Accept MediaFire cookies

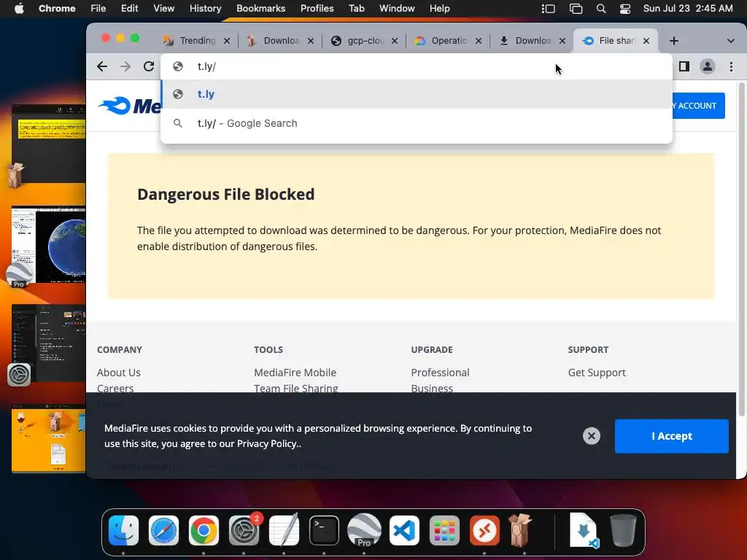click(x=671, y=436)
